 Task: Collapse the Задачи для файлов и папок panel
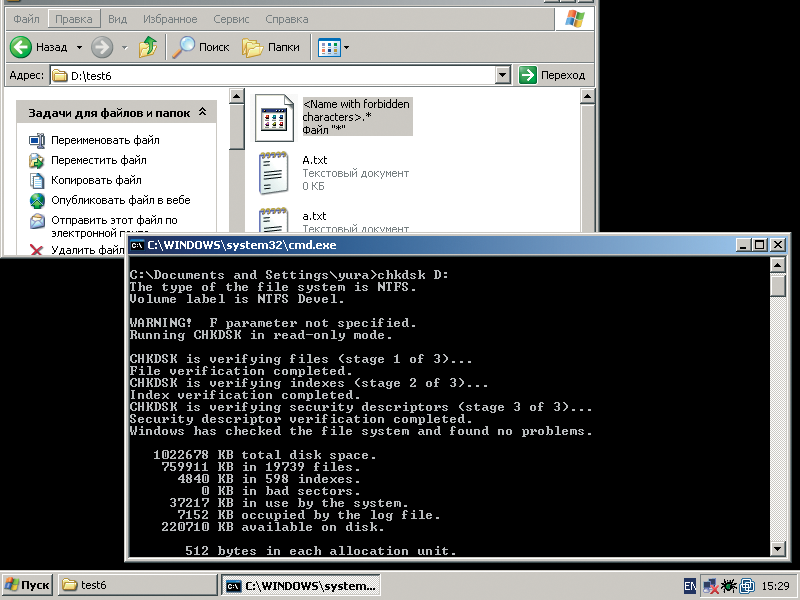[x=203, y=112]
